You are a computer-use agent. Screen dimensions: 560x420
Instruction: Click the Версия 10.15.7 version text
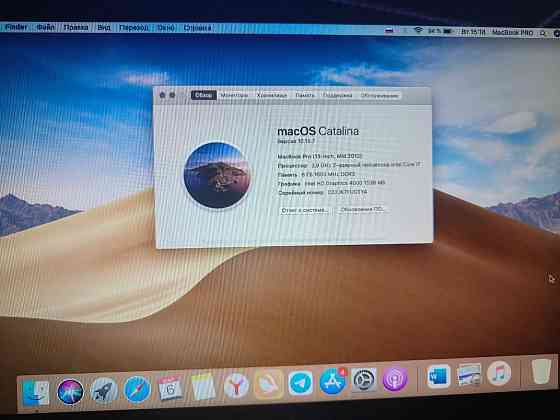(296, 141)
